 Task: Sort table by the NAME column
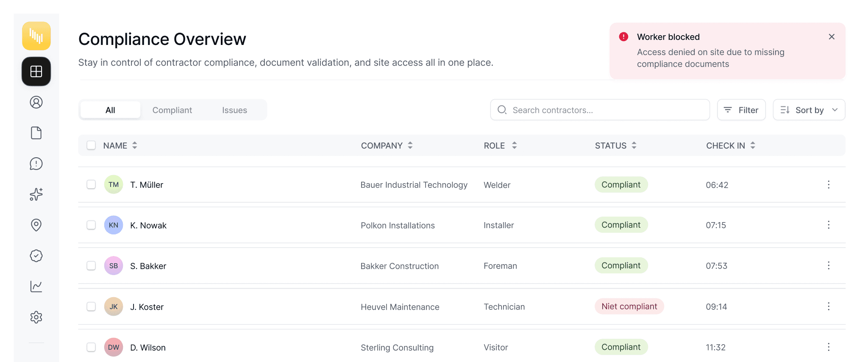coord(120,145)
